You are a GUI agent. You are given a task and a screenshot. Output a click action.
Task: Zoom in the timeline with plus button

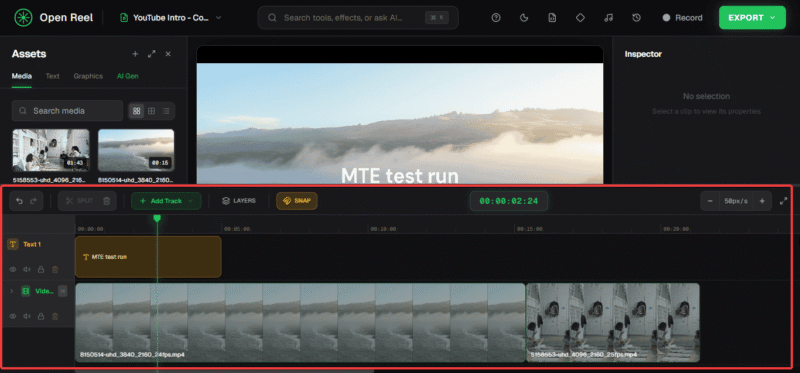[762, 201]
